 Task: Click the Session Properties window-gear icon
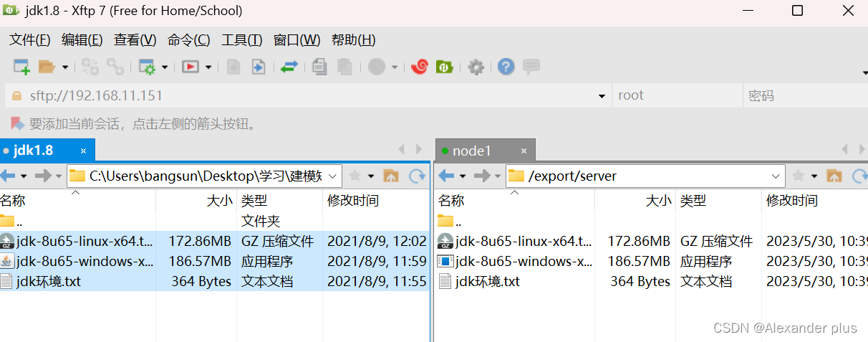pyautogui.click(x=148, y=67)
